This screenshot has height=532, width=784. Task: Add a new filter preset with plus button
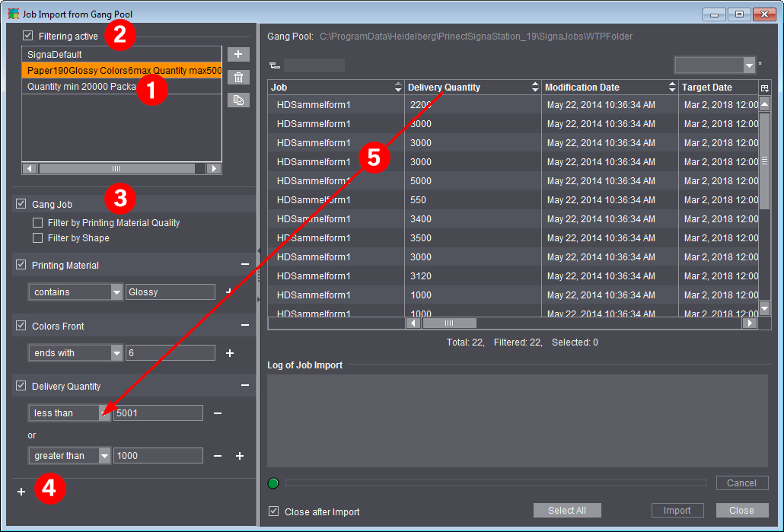coord(238,55)
